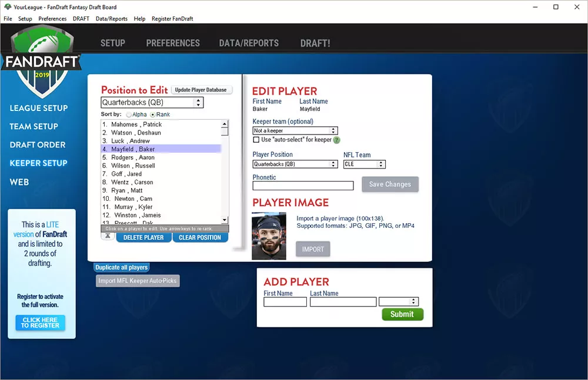The width and height of the screenshot is (588, 380).
Task: Click player list scrollbar up arrow
Action: pyautogui.click(x=225, y=124)
